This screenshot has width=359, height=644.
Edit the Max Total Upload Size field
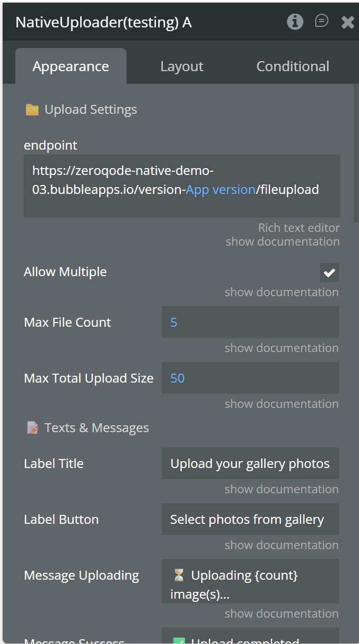coord(250,378)
